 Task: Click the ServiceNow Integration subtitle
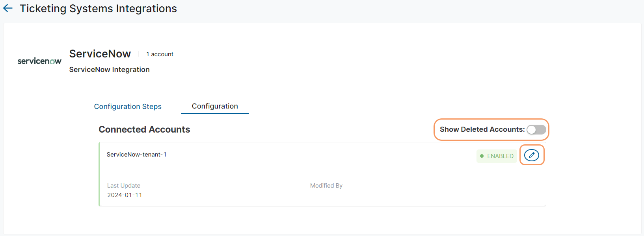coord(109,70)
